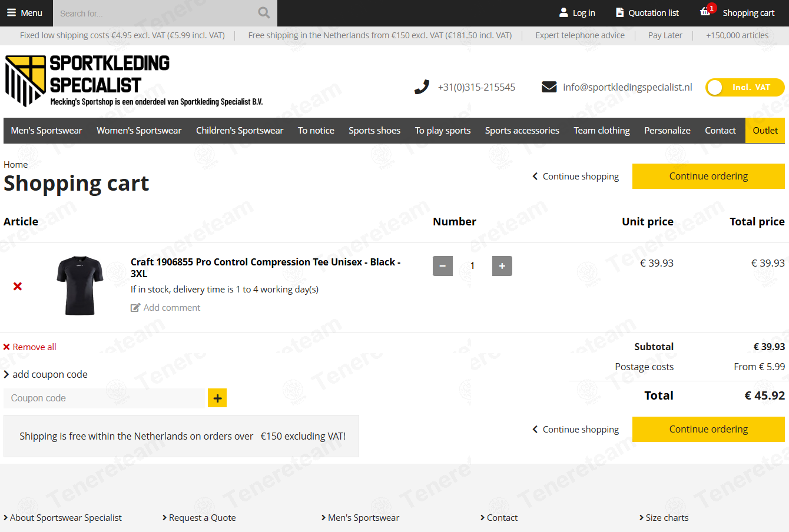Toggle the Incl. VAT switch
The width and height of the screenshot is (789, 532).
click(x=745, y=87)
